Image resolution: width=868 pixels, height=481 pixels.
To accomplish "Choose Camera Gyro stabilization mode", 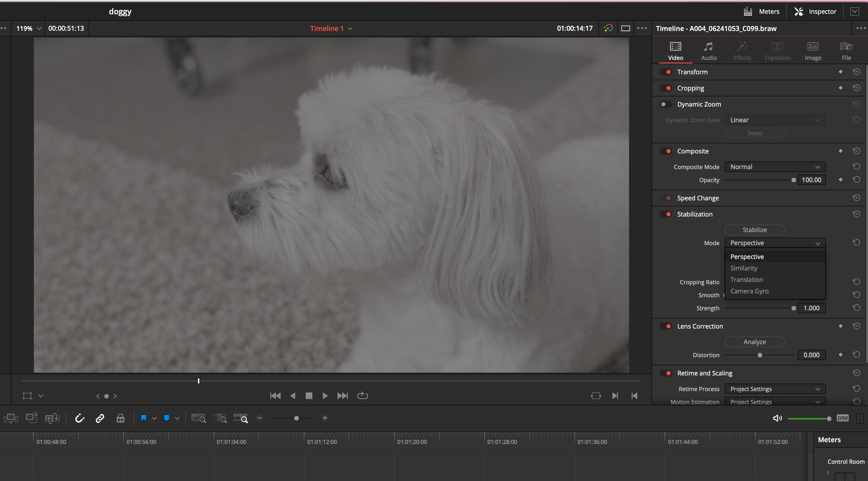I will (x=775, y=291).
